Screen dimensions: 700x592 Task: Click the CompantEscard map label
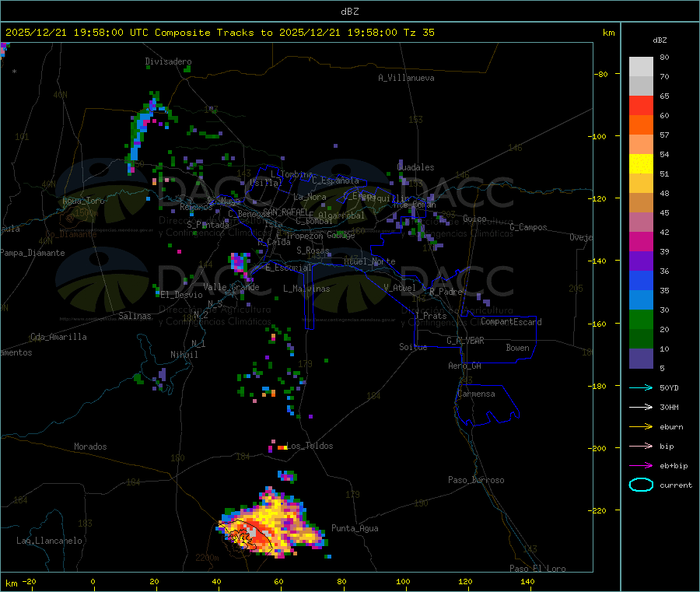coord(511,322)
